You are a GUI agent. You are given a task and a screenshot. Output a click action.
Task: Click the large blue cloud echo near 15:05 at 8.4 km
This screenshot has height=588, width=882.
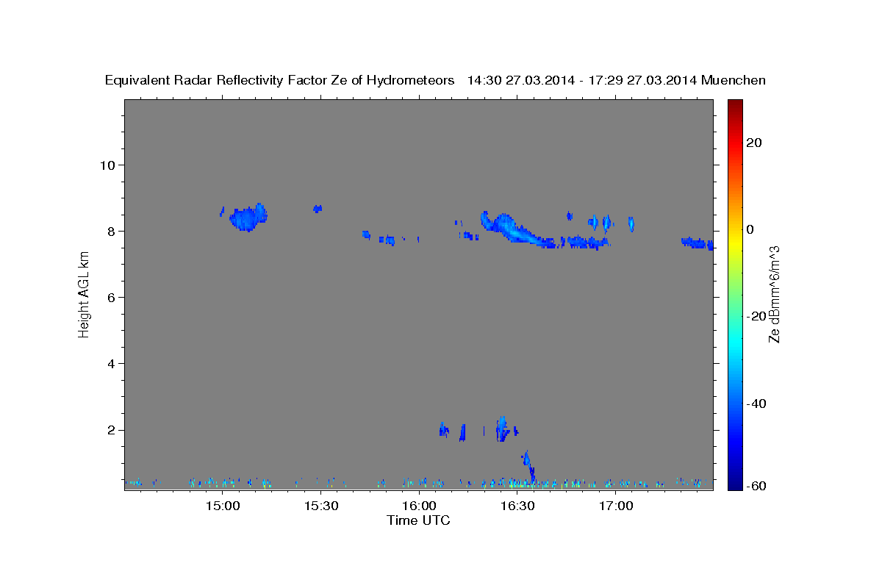coord(248,218)
